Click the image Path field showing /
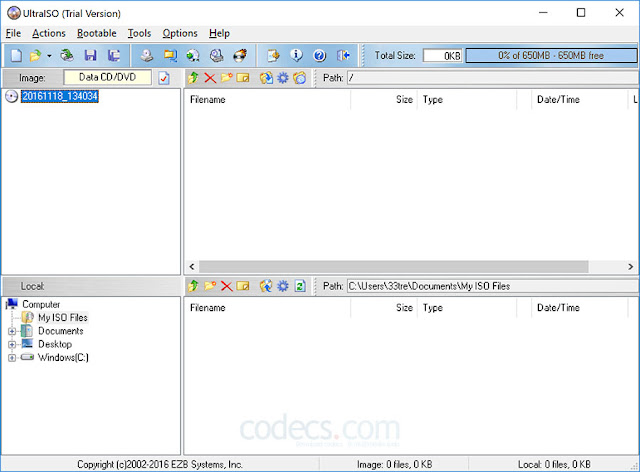Screen dimensions: 640x472 493,78
